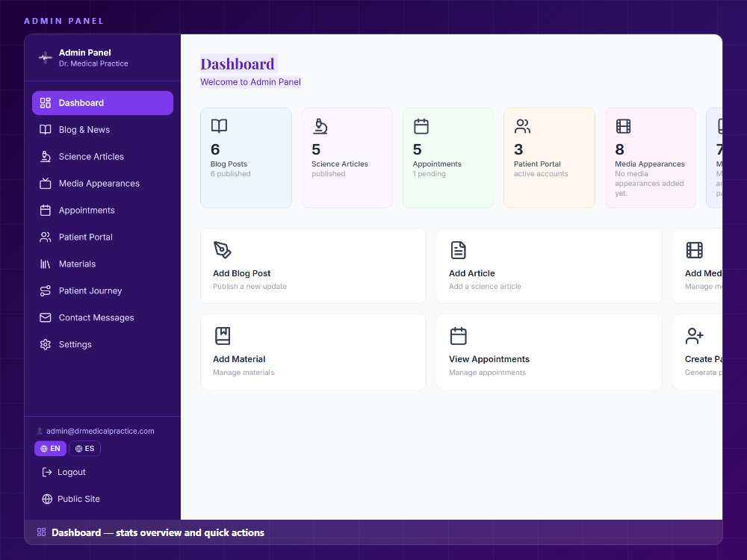Click View Appointments quick action

(549, 352)
